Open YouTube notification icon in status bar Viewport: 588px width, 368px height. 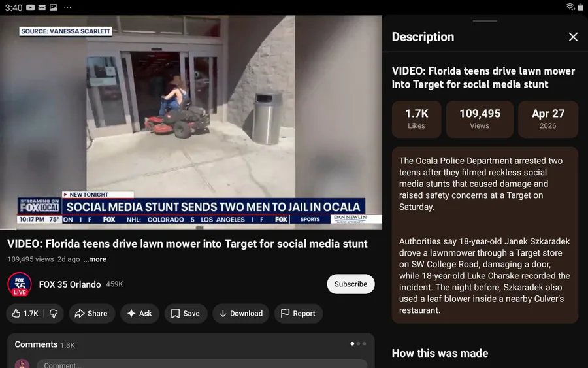click(31, 7)
